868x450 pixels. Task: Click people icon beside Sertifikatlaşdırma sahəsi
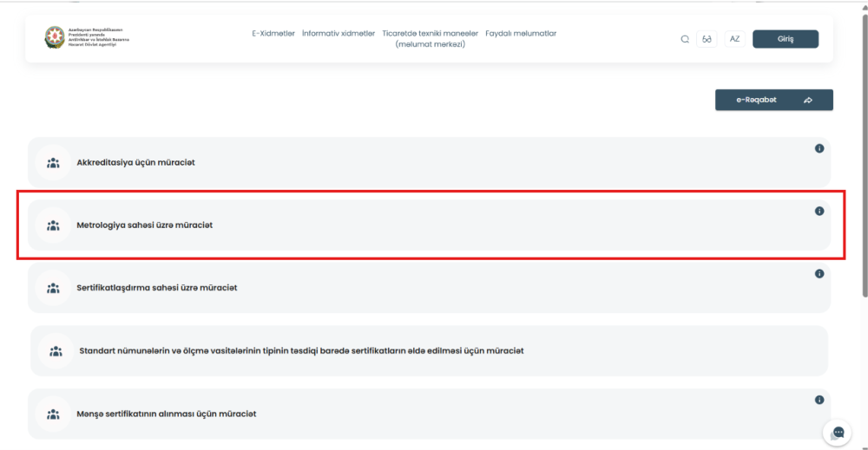click(53, 288)
